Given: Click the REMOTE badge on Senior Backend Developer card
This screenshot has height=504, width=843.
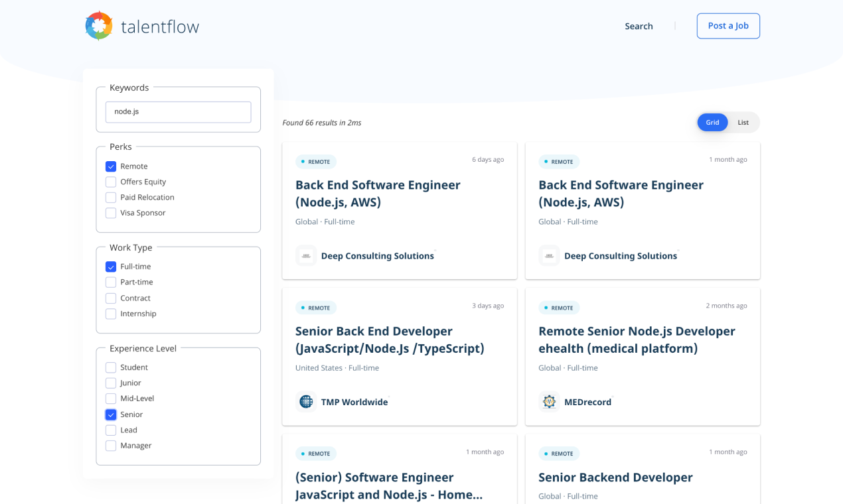Looking at the screenshot, I should pos(559,453).
